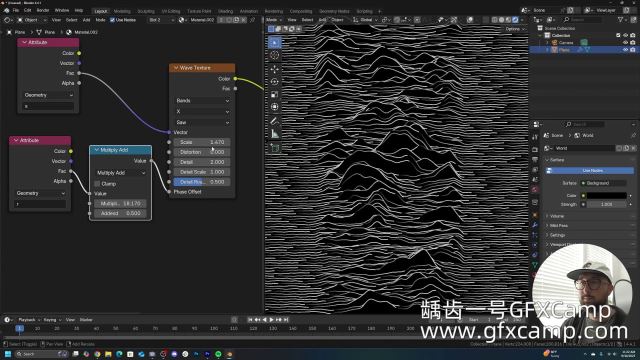Open the Multiply Add operation dropdown

tap(120, 173)
